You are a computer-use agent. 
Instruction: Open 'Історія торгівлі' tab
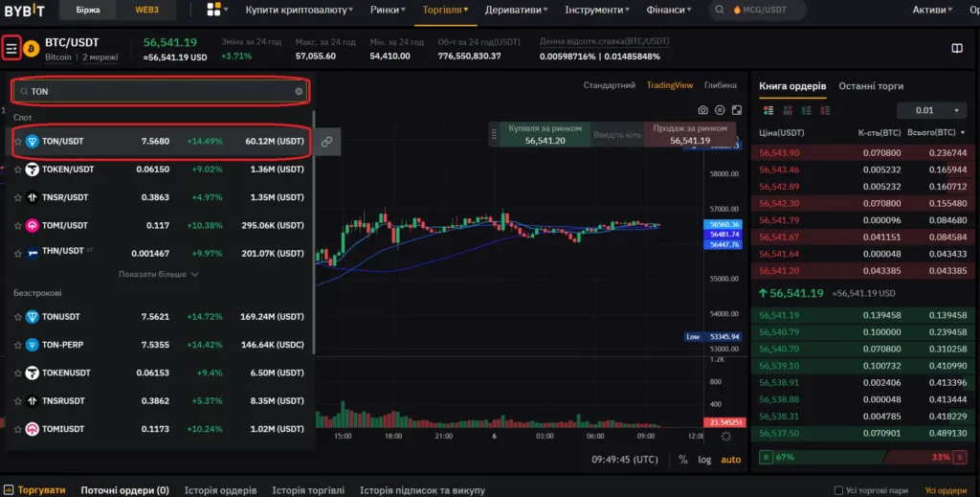pos(308,490)
